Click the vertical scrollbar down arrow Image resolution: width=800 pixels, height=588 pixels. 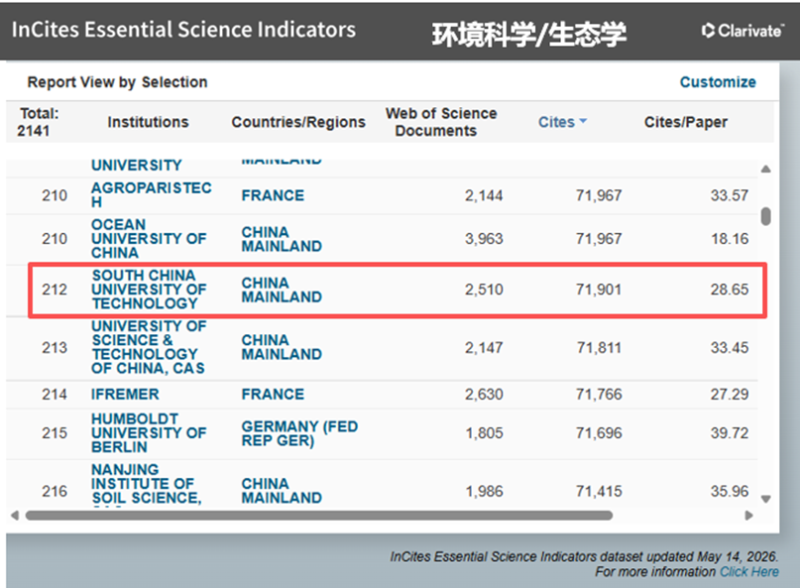coord(765,499)
